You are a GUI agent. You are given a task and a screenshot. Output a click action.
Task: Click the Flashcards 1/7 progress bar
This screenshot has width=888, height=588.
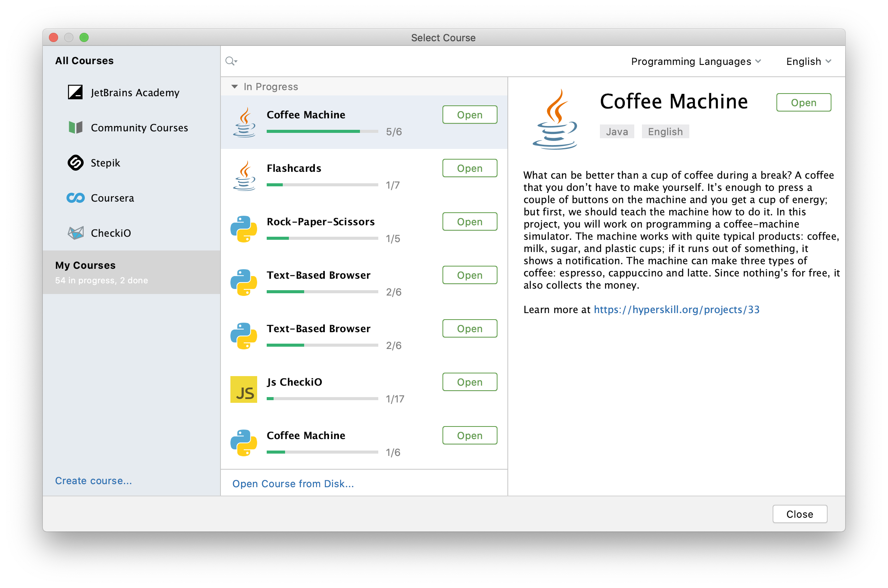322,185
